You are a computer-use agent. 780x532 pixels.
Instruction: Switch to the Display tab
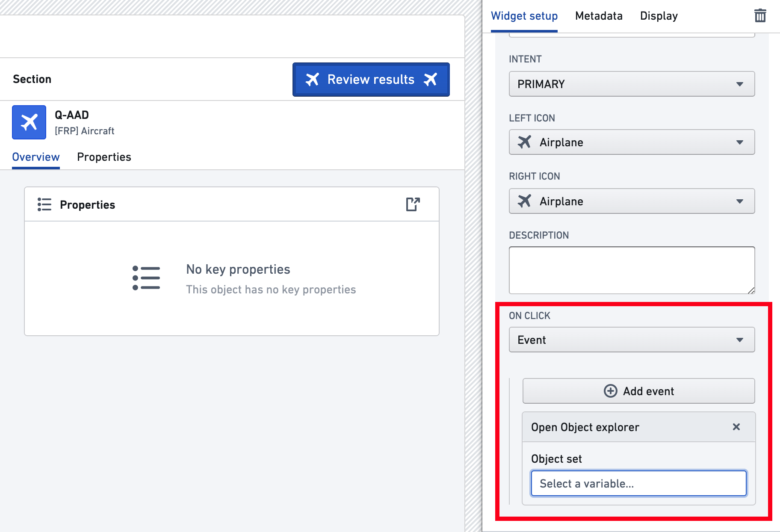[659, 16]
